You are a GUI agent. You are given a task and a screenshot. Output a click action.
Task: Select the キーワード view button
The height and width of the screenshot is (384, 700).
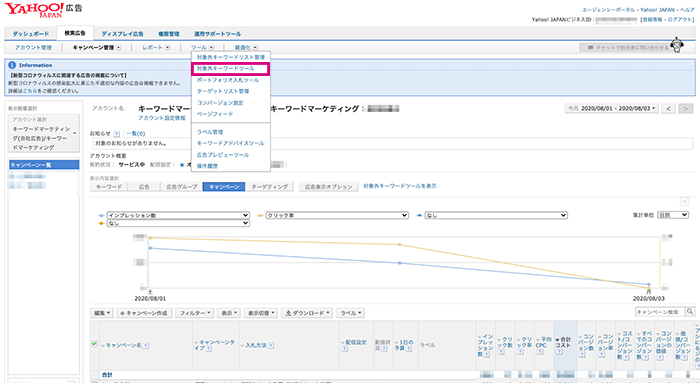tap(109, 187)
